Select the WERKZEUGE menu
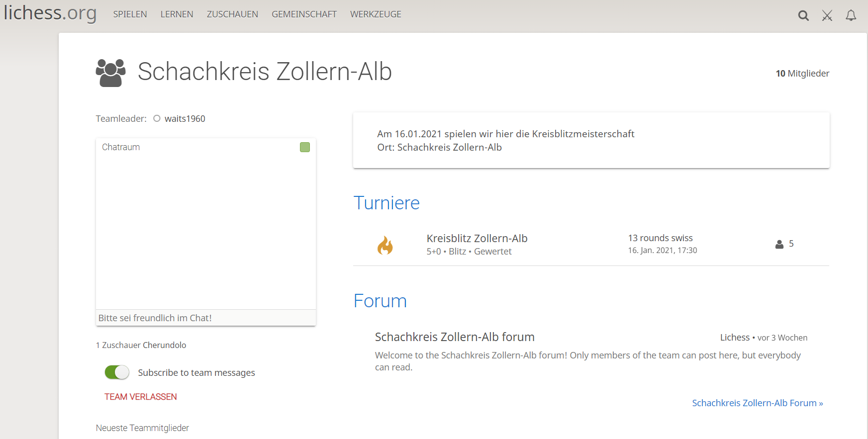The image size is (868, 439). click(x=376, y=14)
